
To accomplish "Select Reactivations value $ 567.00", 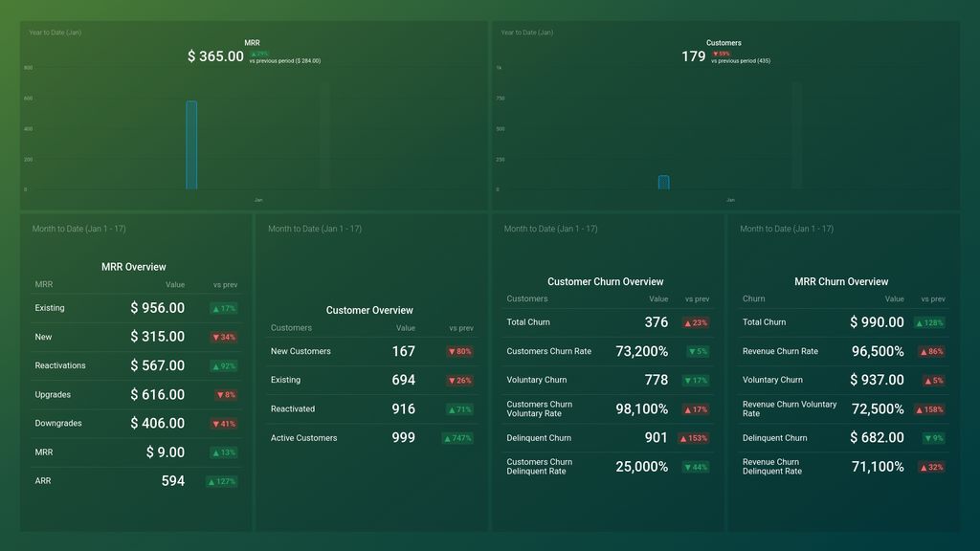I will coord(158,365).
